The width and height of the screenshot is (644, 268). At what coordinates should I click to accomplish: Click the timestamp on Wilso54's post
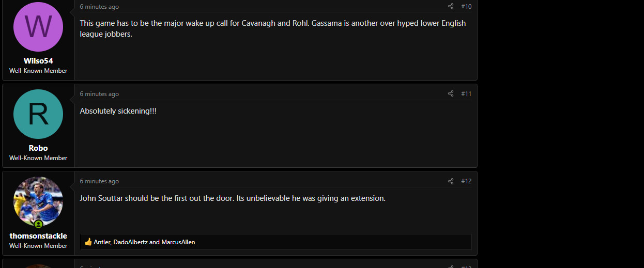[x=99, y=7]
